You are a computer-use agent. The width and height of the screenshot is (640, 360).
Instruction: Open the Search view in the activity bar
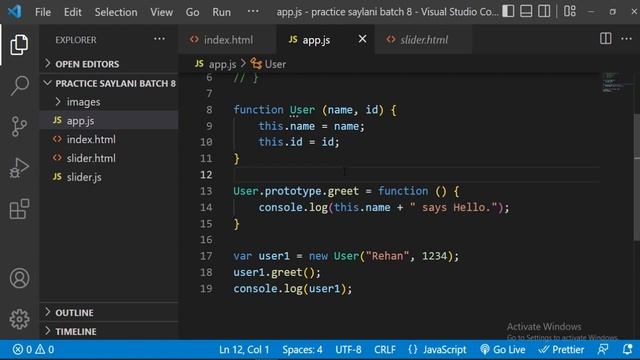(x=19, y=85)
